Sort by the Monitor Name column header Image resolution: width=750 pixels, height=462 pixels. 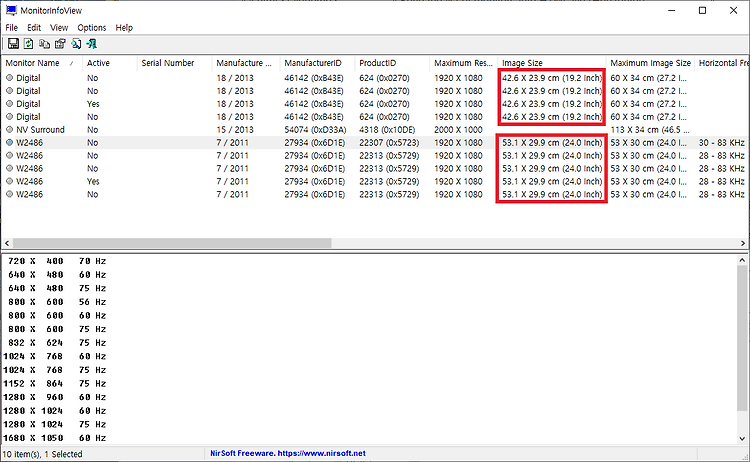click(x=41, y=63)
